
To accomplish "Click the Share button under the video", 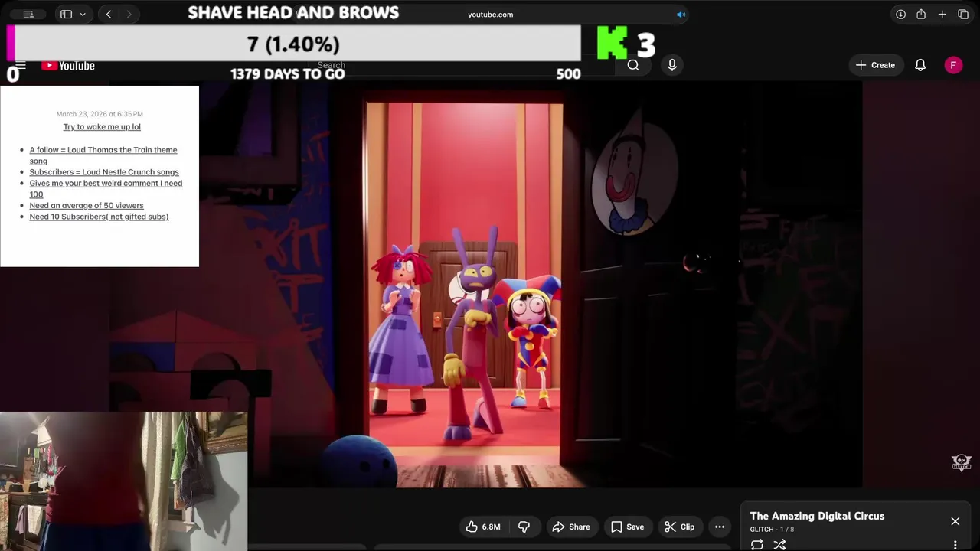I will coord(571,527).
